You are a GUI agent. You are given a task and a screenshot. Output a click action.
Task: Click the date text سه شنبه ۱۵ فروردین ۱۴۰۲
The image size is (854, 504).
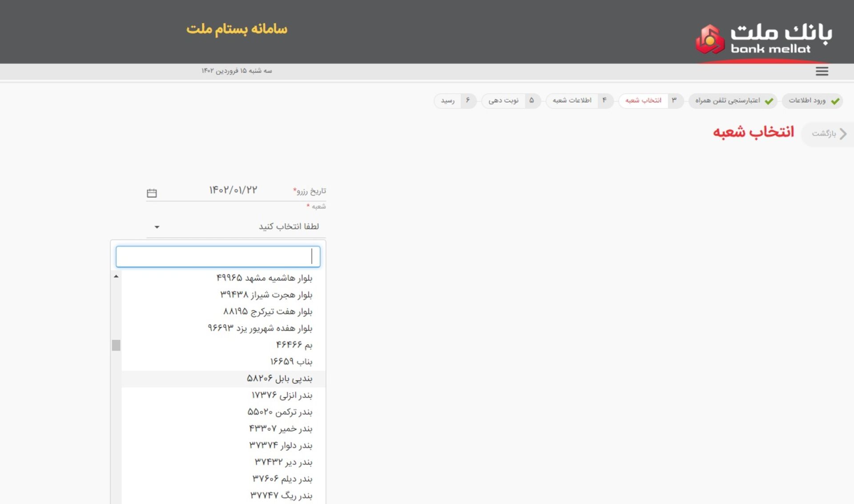tap(237, 71)
